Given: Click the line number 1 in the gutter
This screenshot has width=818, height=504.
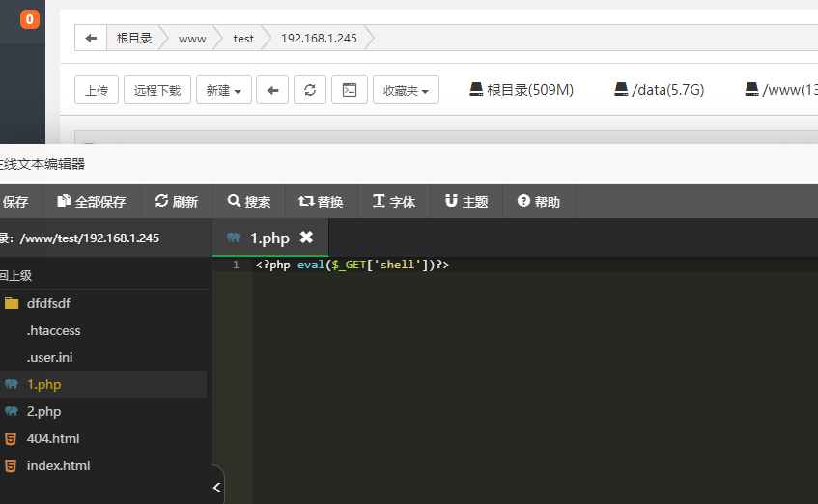Looking at the screenshot, I should coord(236,265).
